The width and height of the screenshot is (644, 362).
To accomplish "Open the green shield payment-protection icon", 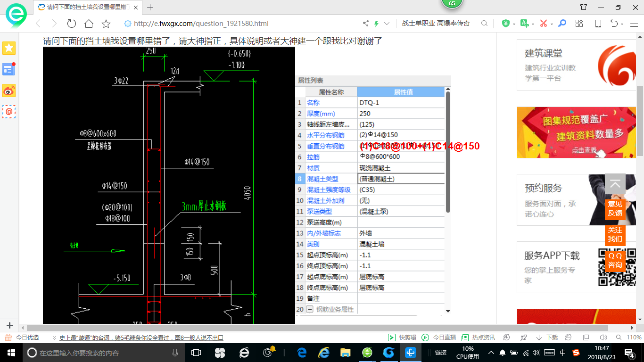I will 505,24.
